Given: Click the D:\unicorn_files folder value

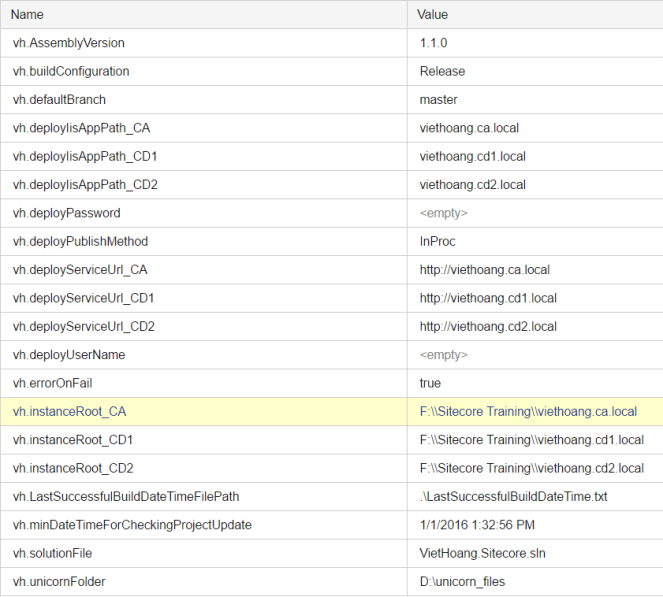Looking at the screenshot, I should tap(465, 582).
